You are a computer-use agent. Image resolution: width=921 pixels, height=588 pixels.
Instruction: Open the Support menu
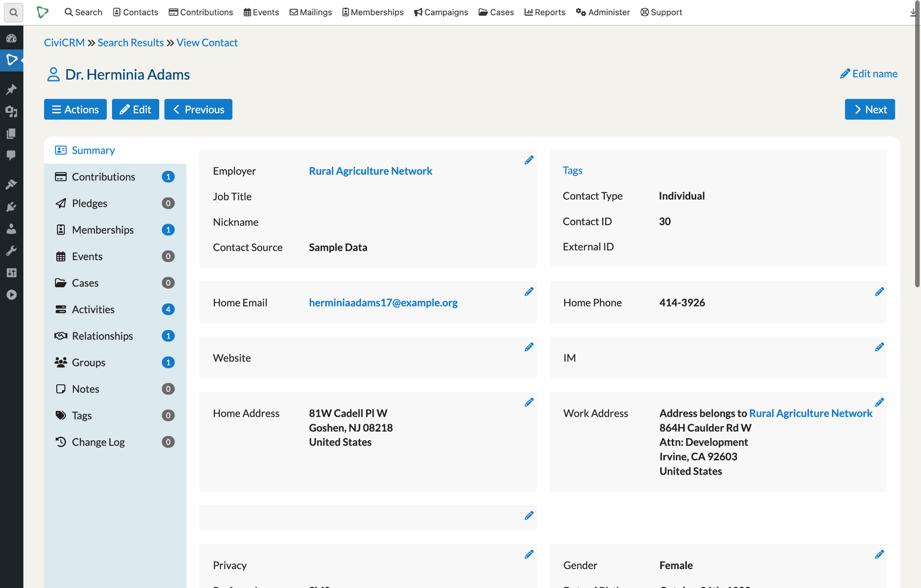[662, 12]
